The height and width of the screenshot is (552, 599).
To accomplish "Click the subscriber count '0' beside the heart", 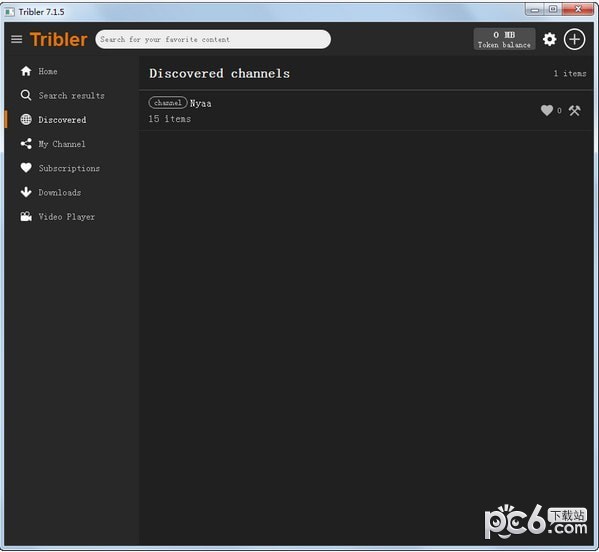I will 559,111.
